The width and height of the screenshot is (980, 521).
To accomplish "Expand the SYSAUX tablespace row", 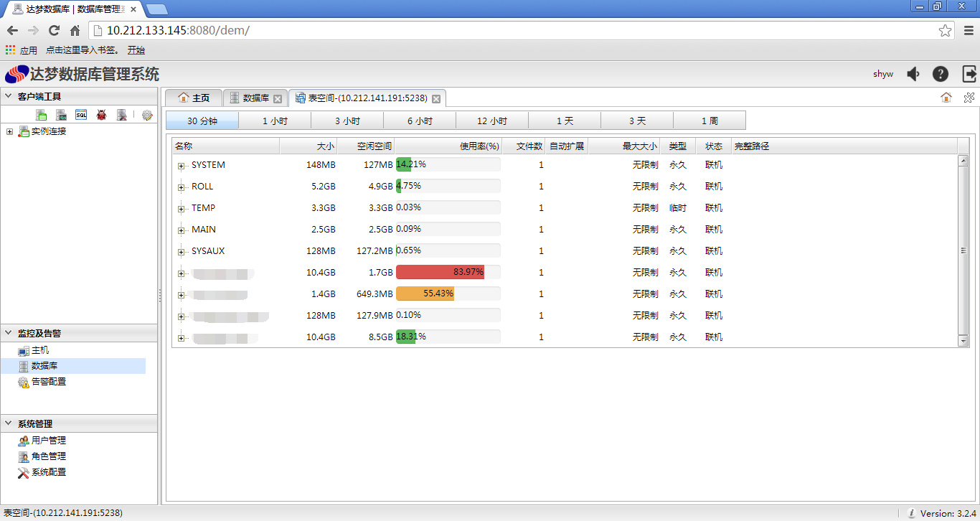I will tap(182, 252).
